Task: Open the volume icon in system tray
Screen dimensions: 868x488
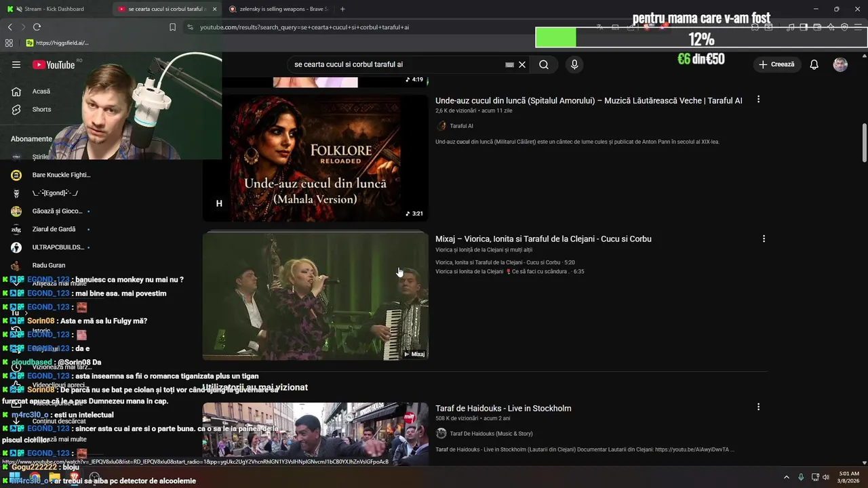Action: click(x=826, y=477)
